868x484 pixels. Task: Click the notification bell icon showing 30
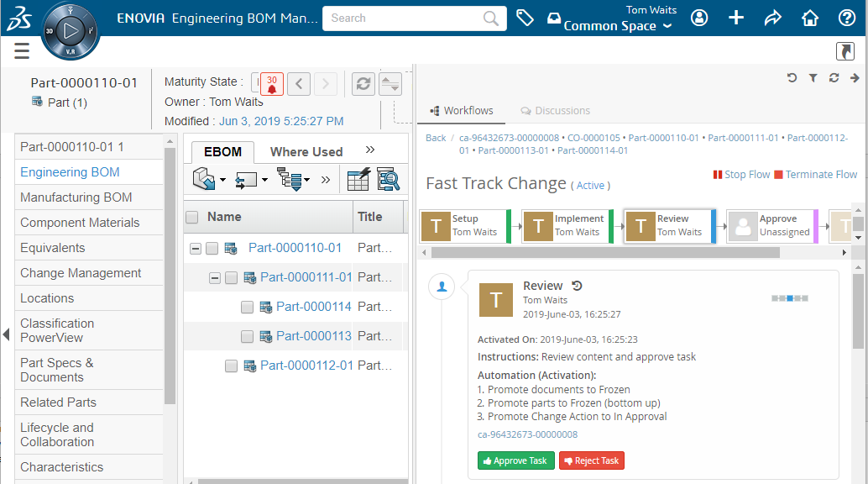tap(271, 84)
